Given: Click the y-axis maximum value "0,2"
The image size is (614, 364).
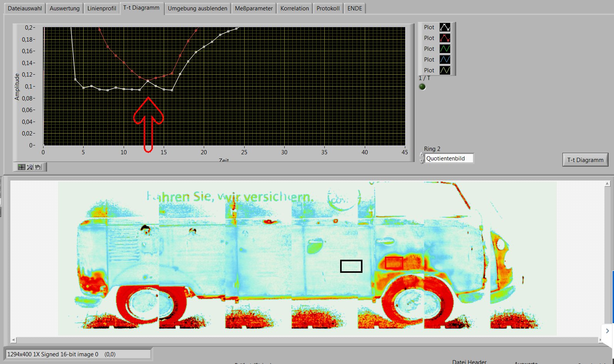Looking at the screenshot, I should pos(29,28).
